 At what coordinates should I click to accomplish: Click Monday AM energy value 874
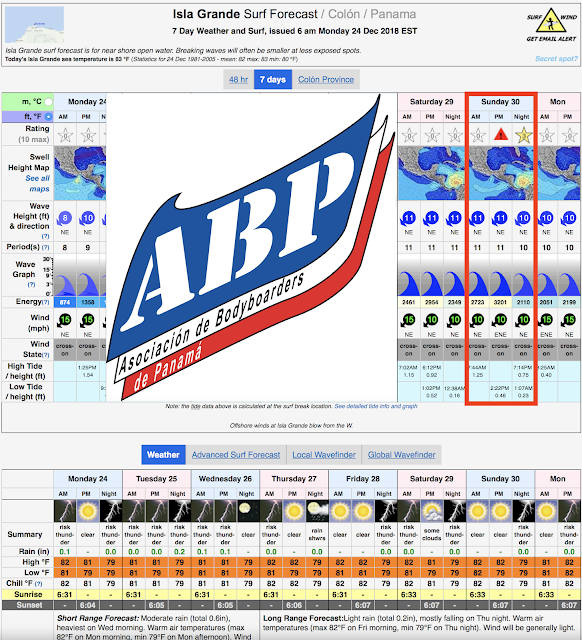click(x=65, y=302)
